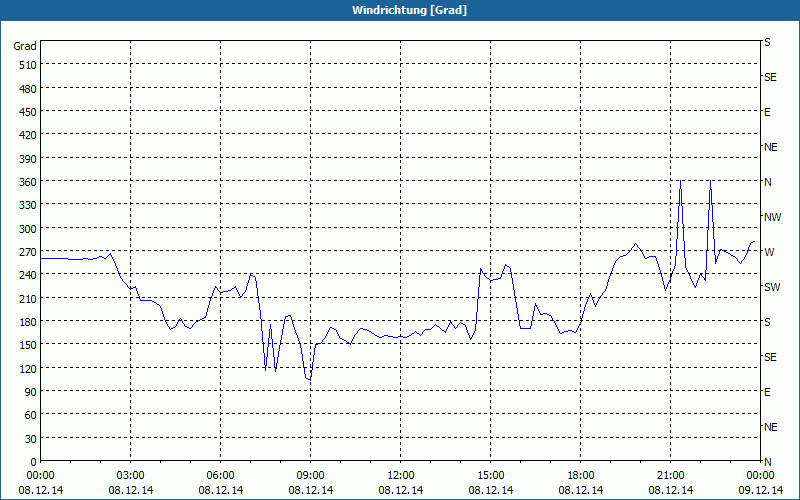Click the time label "12:00" on the x-axis
This screenshot has height=500, width=800.
coord(401,476)
